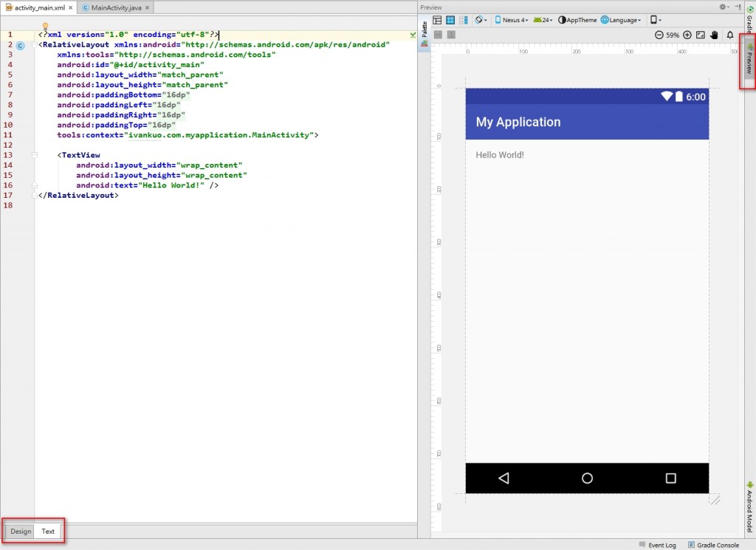Click TextView closing fold marker on line 16

tap(34, 185)
